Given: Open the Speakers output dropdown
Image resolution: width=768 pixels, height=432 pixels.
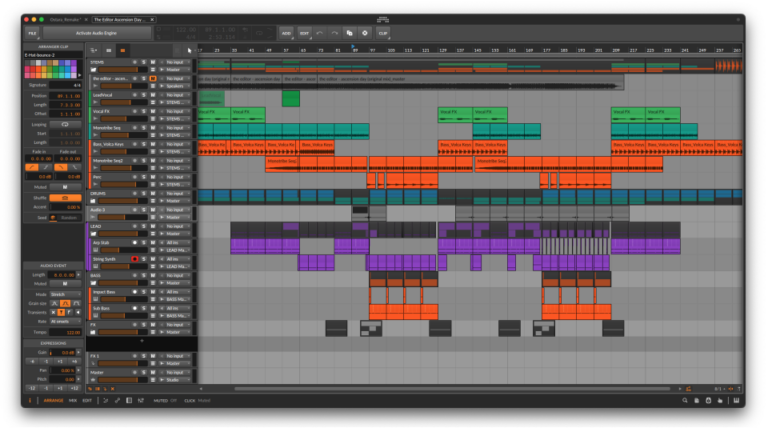Looking at the screenshot, I should [176, 86].
